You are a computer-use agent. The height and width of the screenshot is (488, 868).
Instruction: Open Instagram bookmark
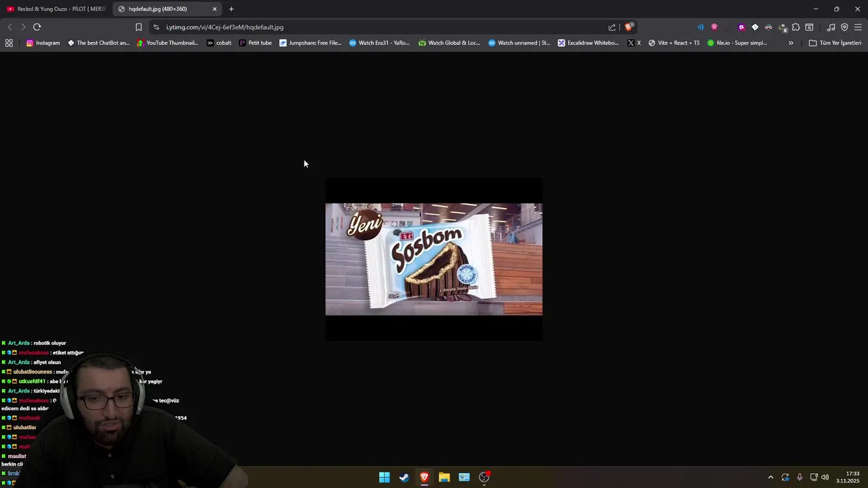pyautogui.click(x=43, y=43)
